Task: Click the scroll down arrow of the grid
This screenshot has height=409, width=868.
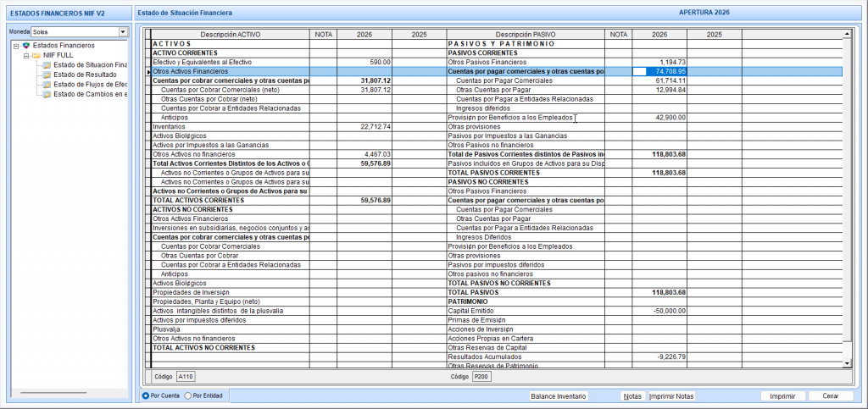Action: [x=846, y=363]
